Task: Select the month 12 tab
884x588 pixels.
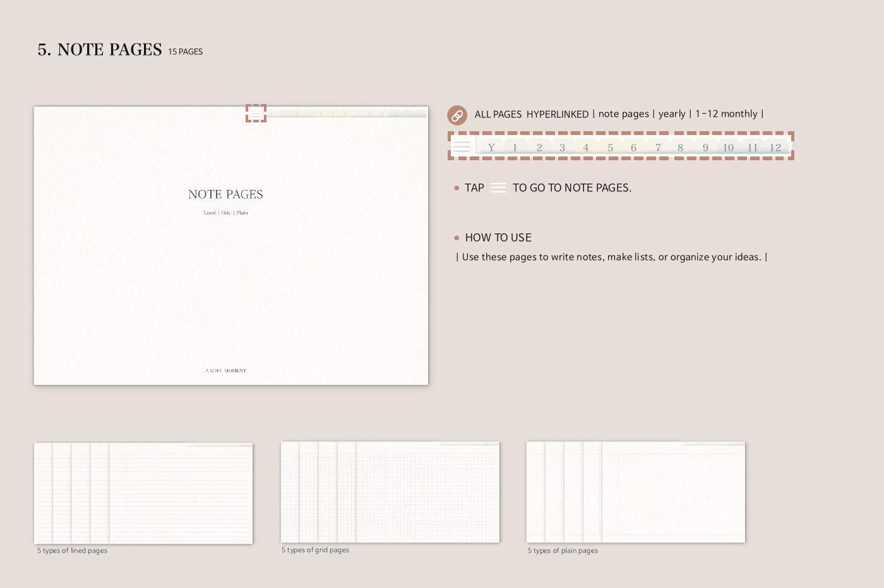Action: tap(775, 148)
